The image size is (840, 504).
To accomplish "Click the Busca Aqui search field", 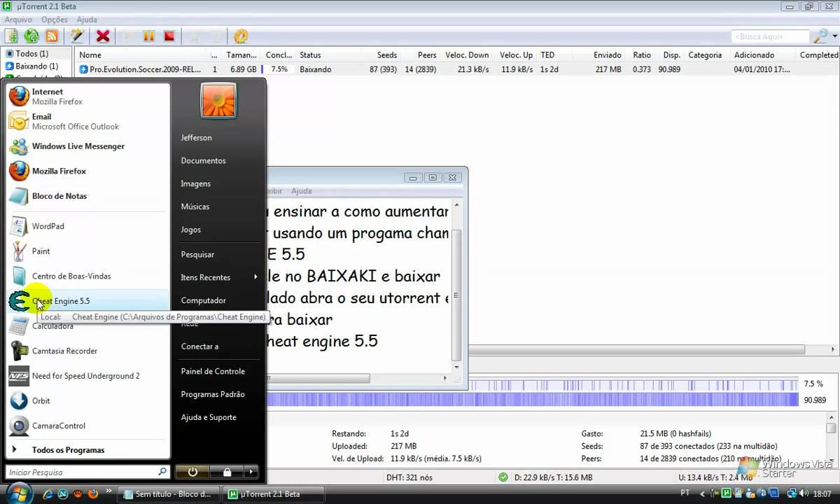I will click(x=769, y=36).
